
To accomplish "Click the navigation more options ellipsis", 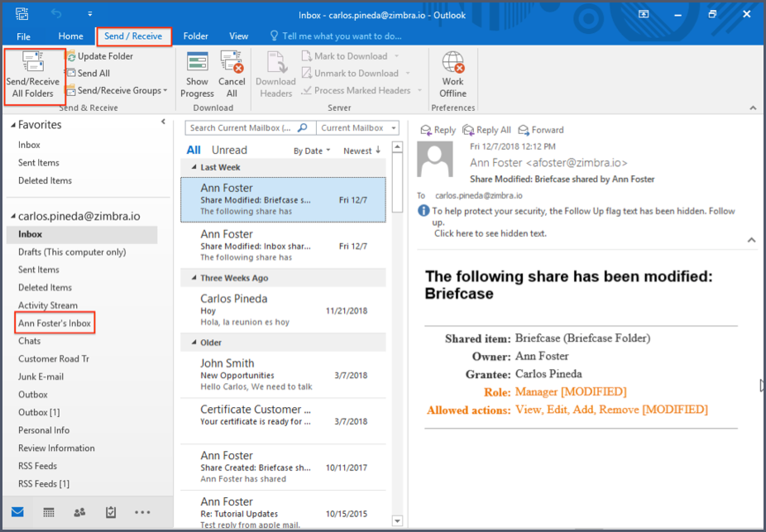I will (x=142, y=512).
